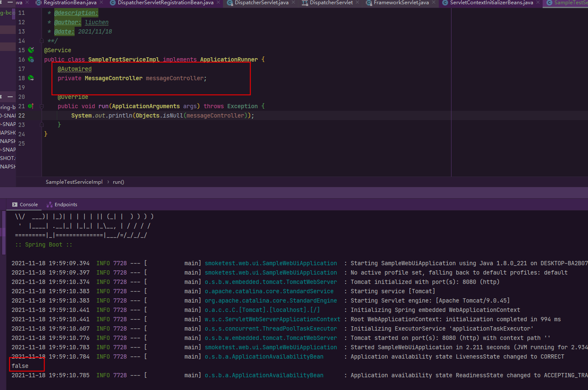Click the ServletContextInitializerBeans.java class file icon

tap(445, 3)
